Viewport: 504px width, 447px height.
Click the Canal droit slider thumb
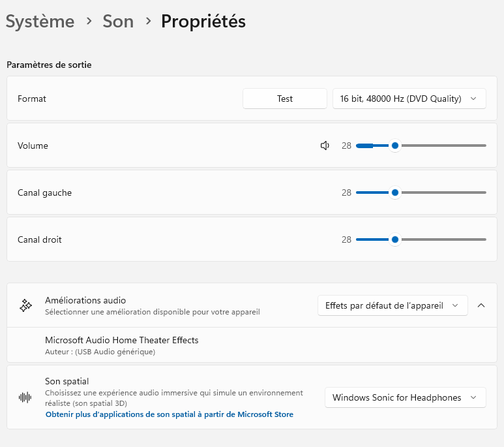(x=394, y=239)
